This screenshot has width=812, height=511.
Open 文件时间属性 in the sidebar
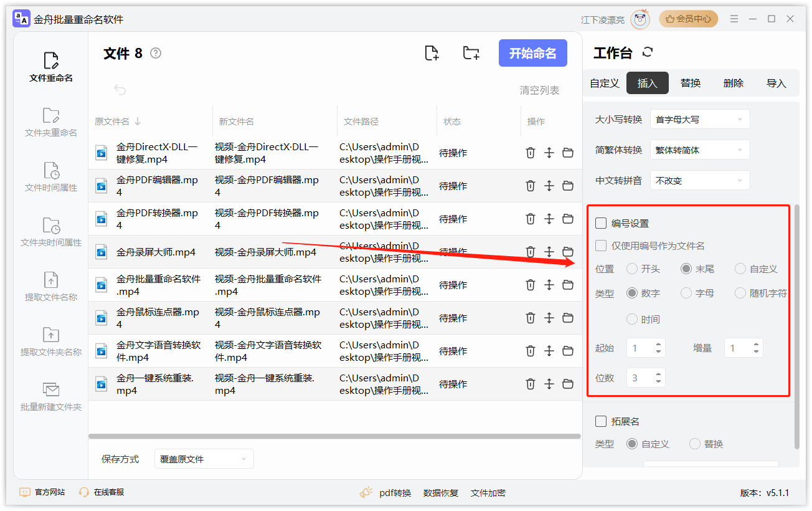coord(51,177)
